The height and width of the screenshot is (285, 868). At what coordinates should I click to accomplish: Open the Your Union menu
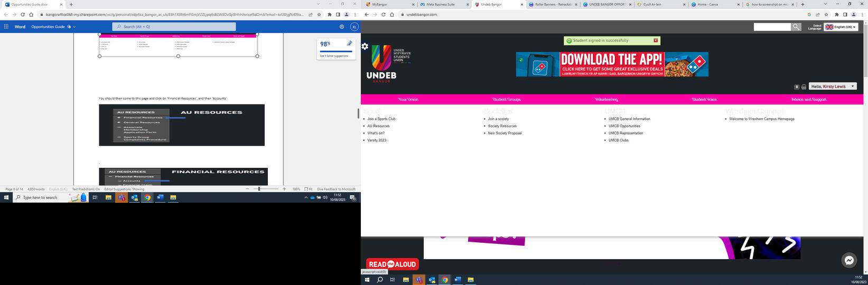(408, 99)
